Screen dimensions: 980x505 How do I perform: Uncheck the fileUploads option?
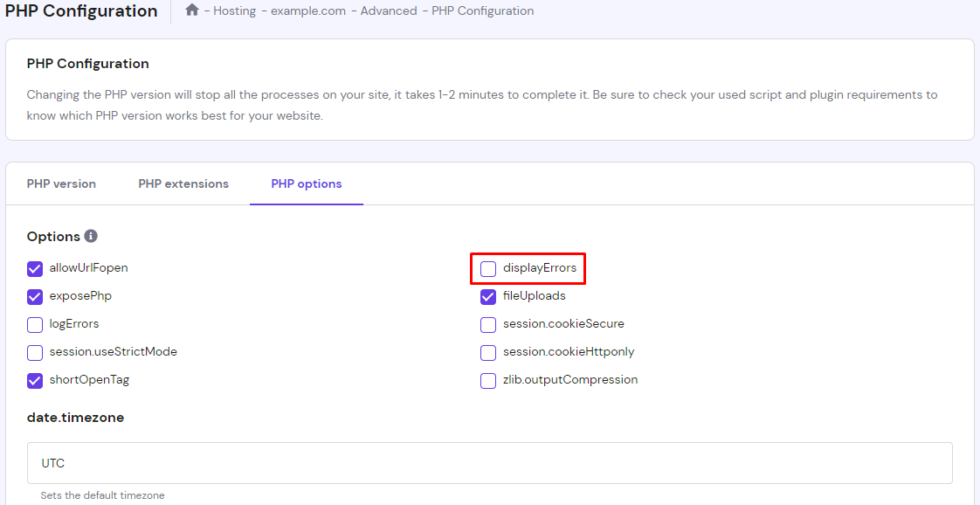coord(487,296)
